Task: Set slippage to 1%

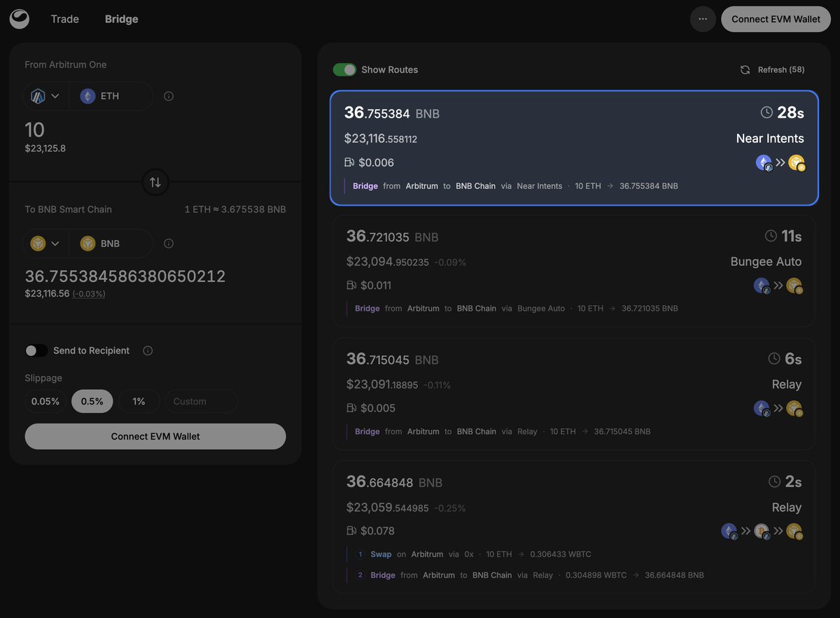Action: click(139, 401)
